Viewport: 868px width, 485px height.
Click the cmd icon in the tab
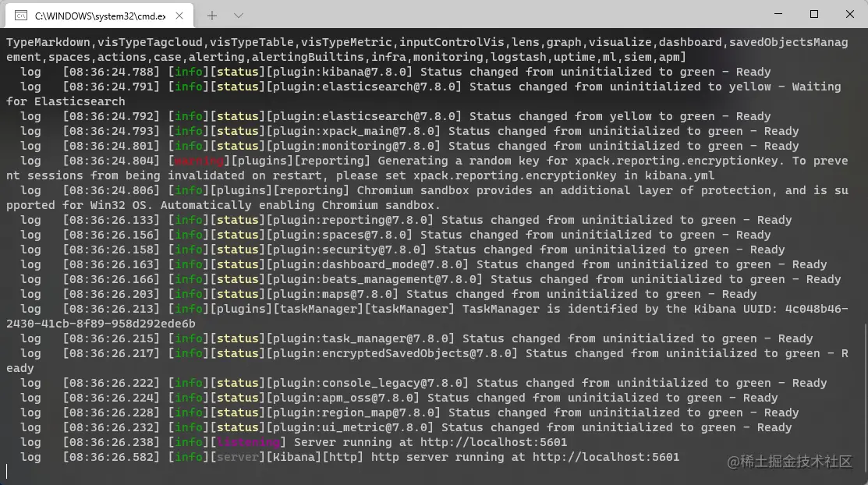(21, 16)
